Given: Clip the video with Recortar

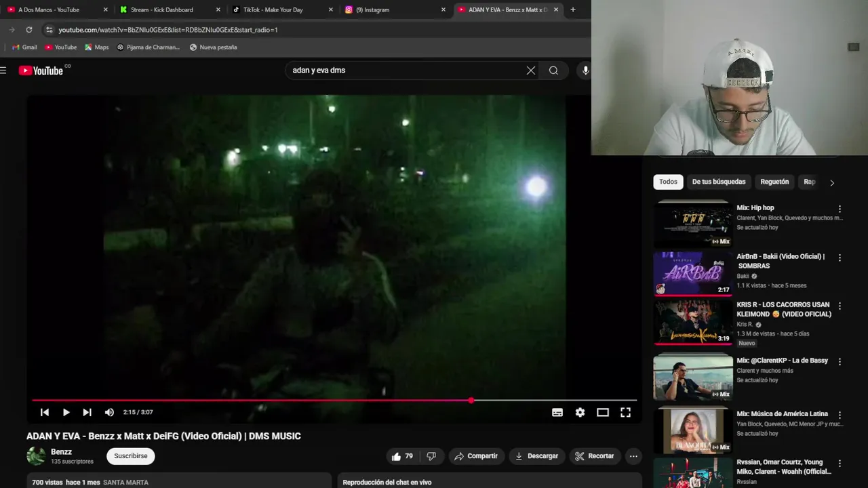Looking at the screenshot, I should (595, 456).
